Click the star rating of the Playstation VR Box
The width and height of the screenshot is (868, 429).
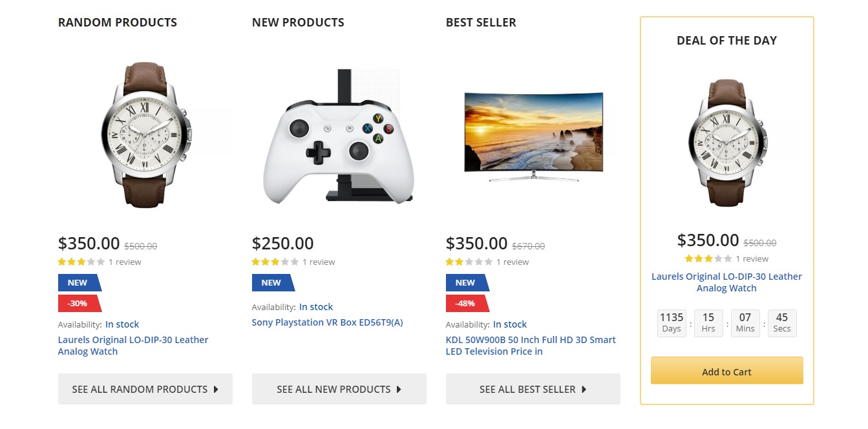(275, 262)
